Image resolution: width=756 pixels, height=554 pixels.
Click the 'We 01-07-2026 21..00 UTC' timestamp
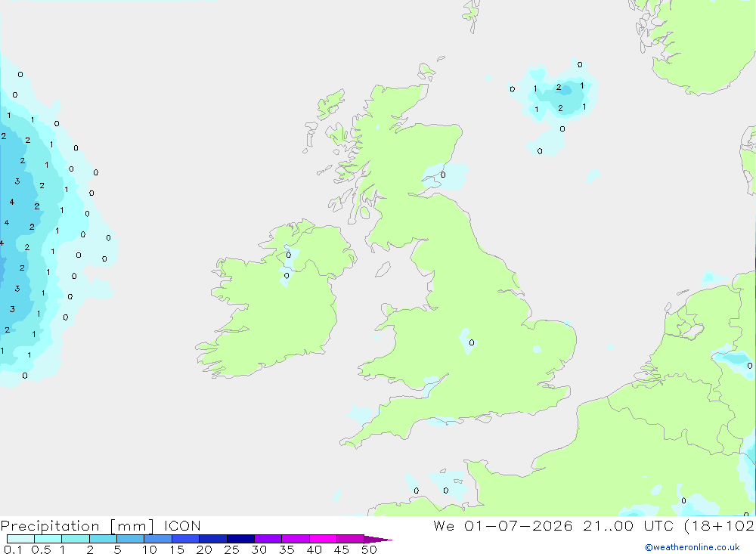pos(553,525)
